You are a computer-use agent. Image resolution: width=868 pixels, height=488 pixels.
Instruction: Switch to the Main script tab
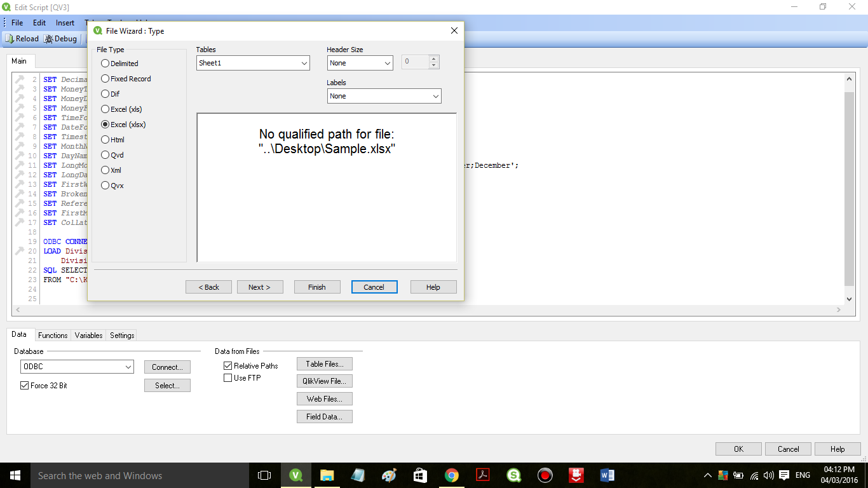(x=19, y=61)
